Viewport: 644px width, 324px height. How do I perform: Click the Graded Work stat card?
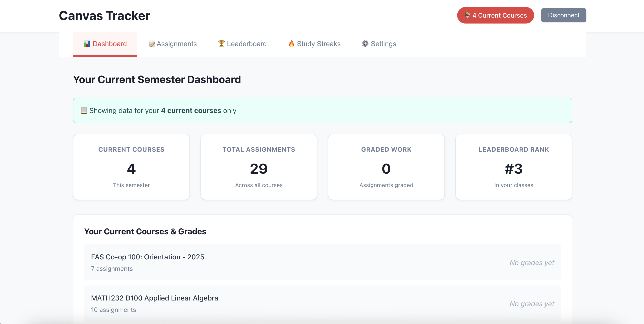tap(386, 167)
